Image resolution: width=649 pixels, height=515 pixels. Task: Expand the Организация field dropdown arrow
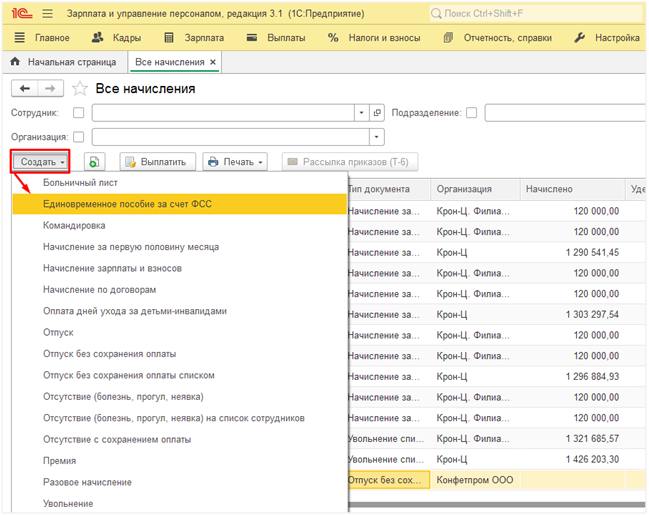376,137
